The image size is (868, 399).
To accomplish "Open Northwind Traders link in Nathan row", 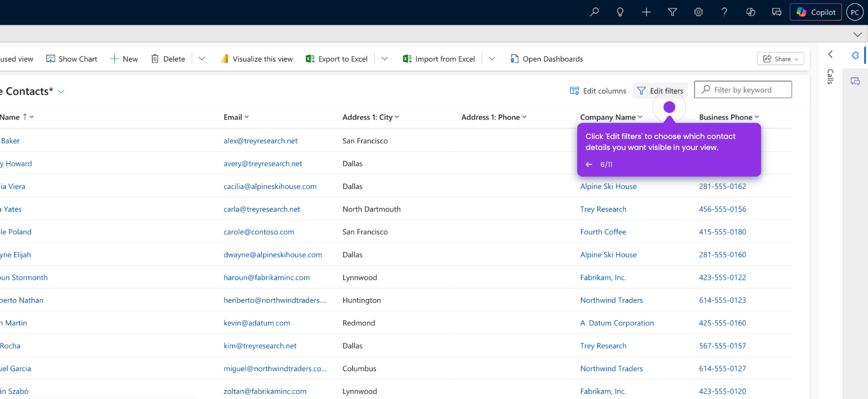I will [611, 301].
